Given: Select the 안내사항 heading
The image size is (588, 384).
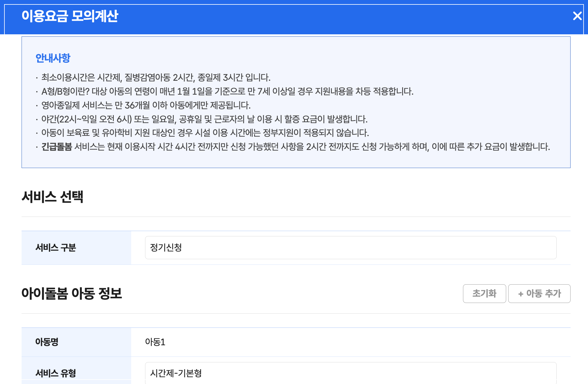Looking at the screenshot, I should [53, 58].
